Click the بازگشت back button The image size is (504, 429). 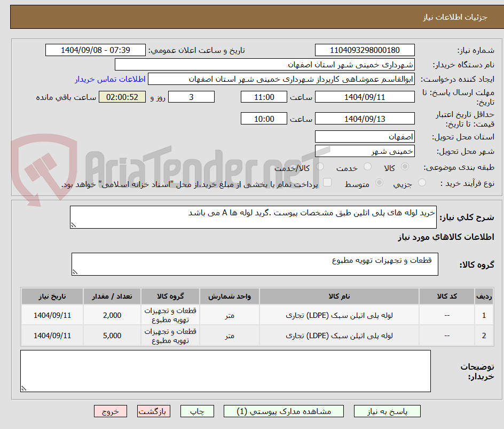(153, 411)
